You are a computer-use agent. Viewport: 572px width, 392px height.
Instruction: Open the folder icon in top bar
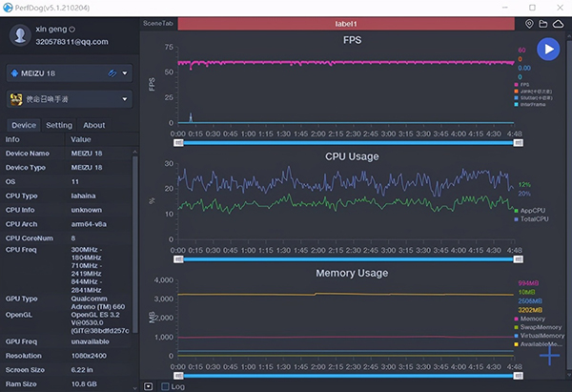(x=544, y=23)
